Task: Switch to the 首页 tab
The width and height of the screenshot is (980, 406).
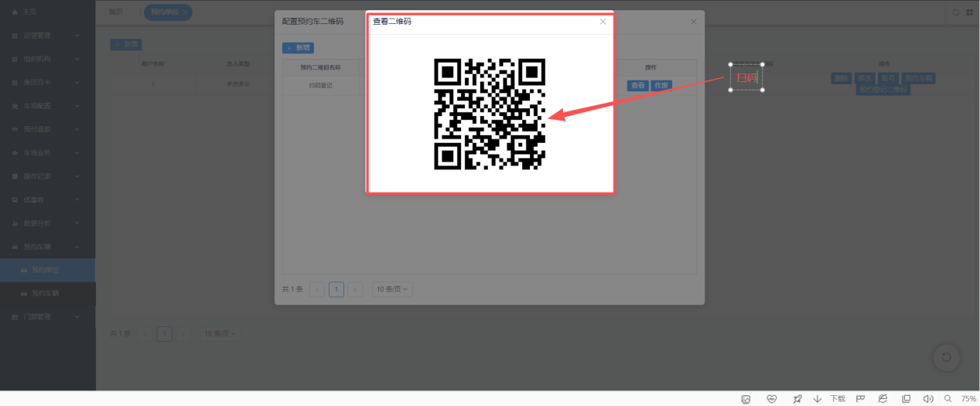Action: click(116, 12)
